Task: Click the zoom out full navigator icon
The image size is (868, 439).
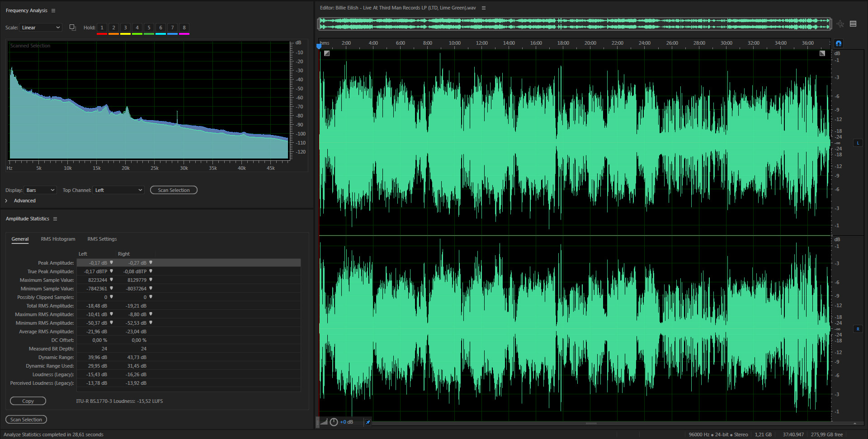Action: [x=840, y=24]
